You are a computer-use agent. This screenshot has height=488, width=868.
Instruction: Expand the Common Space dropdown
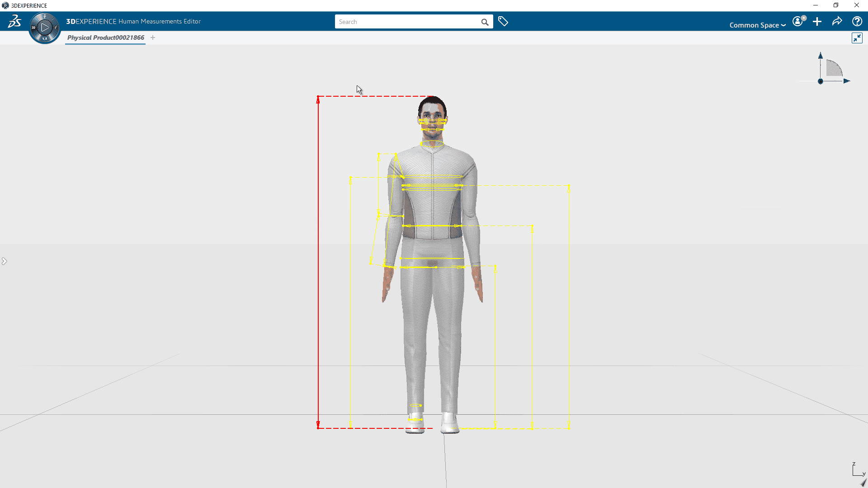[757, 25]
